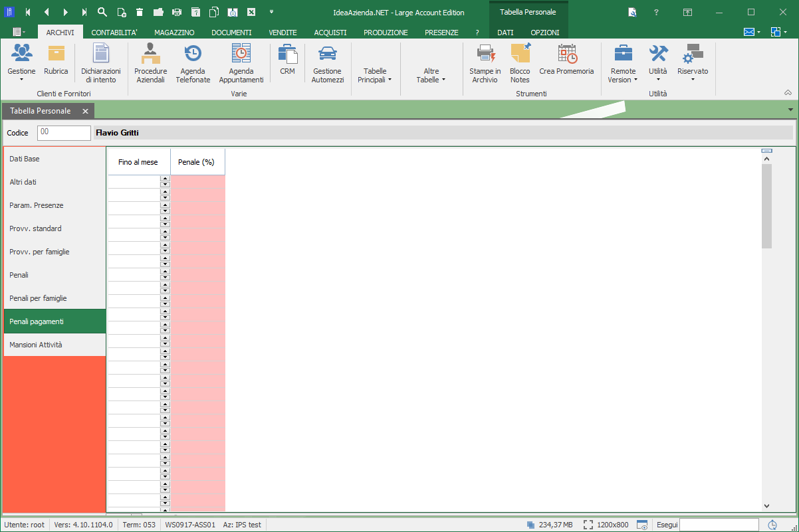Viewport: 799px width, 532px height.
Task: Click the vertical scrollbar down arrow
Action: point(766,505)
